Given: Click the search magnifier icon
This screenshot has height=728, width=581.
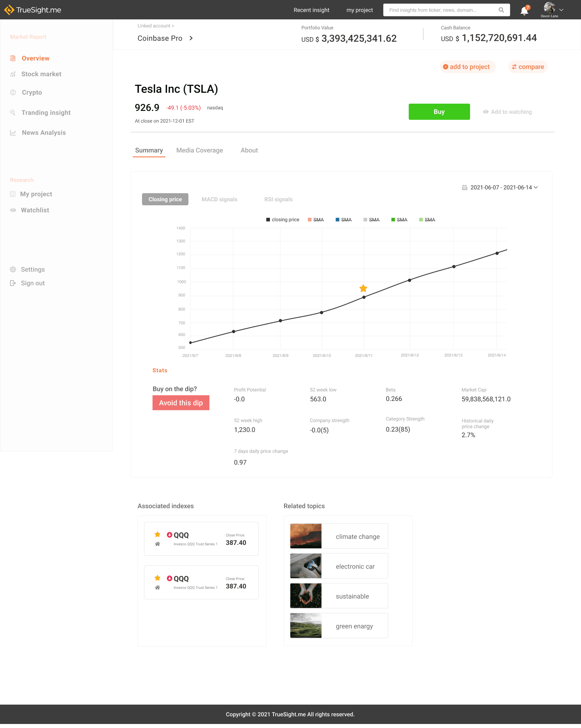Looking at the screenshot, I should 501,10.
